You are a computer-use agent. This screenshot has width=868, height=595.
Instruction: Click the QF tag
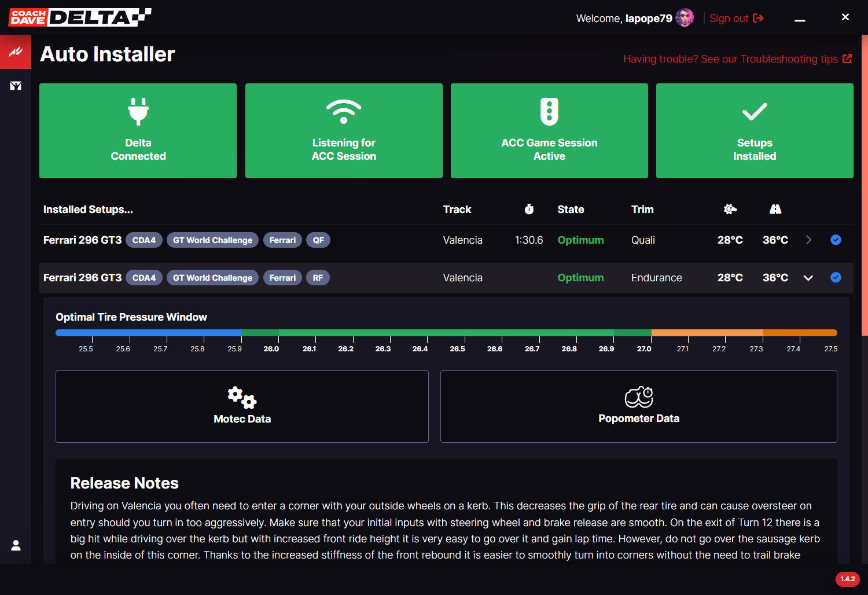click(318, 240)
